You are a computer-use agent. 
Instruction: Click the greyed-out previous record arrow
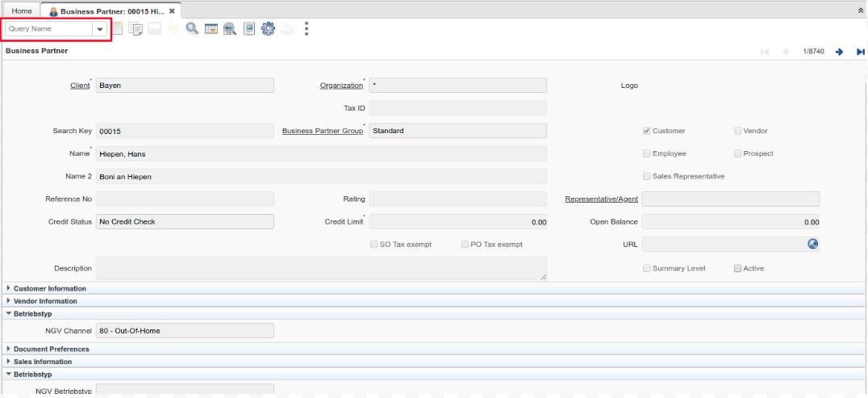[786, 52]
